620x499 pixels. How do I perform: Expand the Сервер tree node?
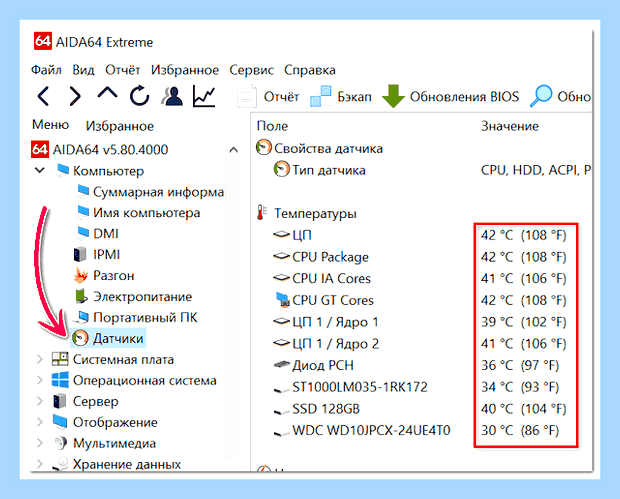click(x=40, y=401)
